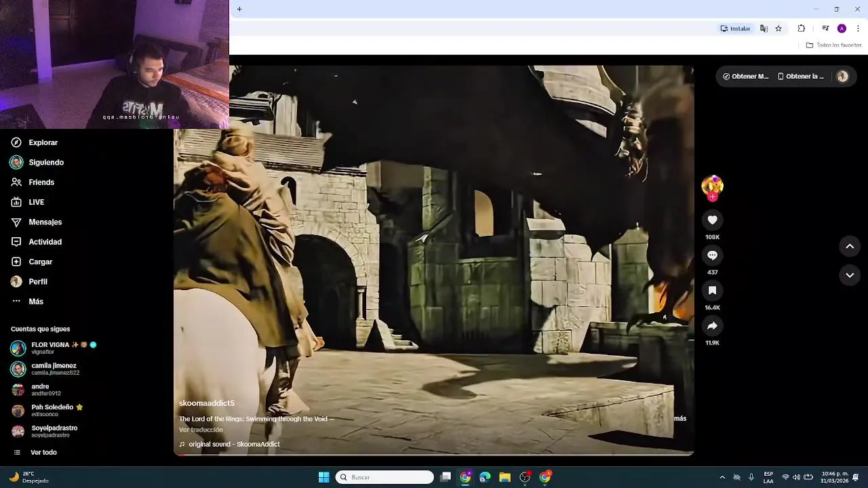Follow creator via red plus badge
Viewport: 868px width, 488px height.
pos(712,197)
